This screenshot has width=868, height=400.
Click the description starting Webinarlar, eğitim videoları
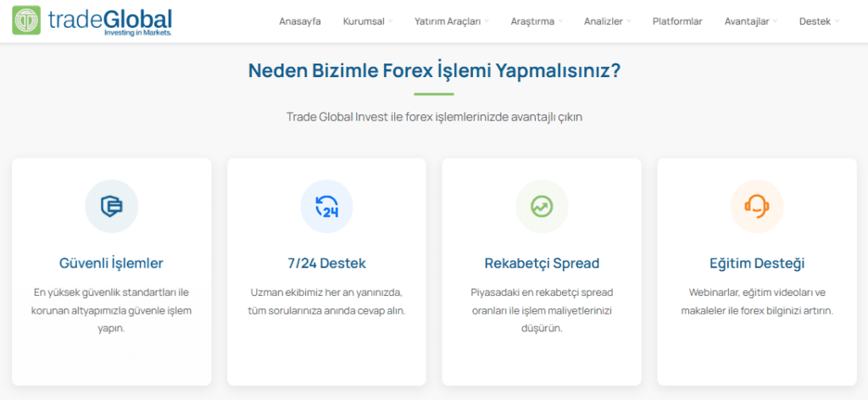pos(757,302)
